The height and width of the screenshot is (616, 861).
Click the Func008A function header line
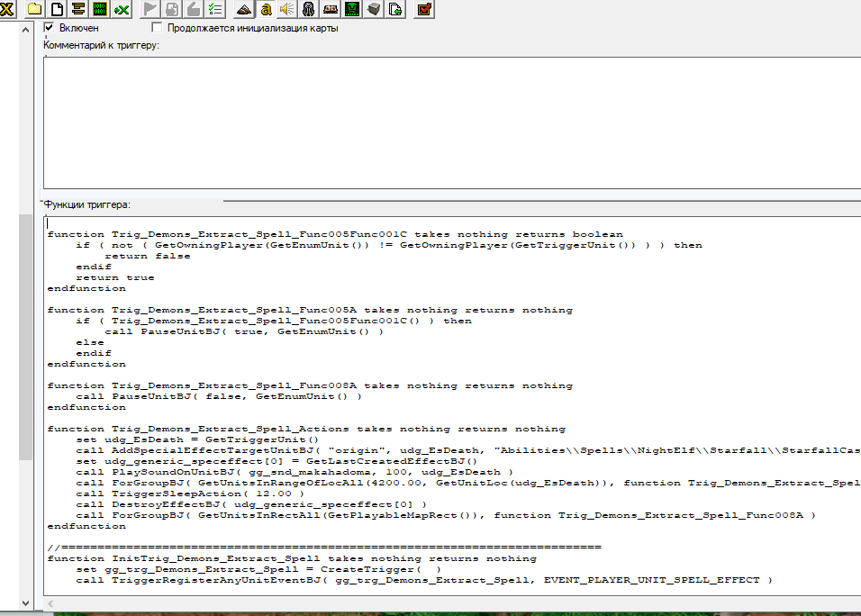click(x=310, y=386)
